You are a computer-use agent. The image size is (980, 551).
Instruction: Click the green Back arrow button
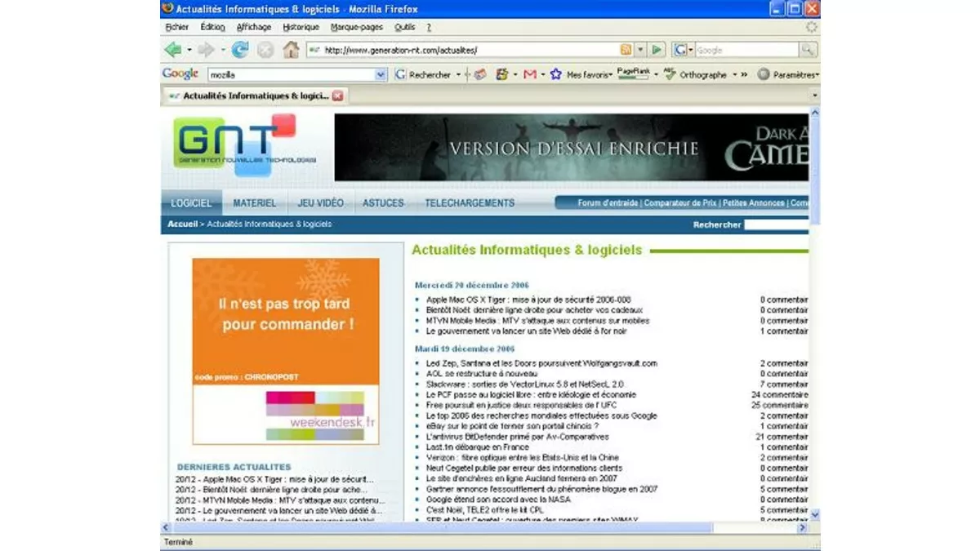[x=173, y=50]
